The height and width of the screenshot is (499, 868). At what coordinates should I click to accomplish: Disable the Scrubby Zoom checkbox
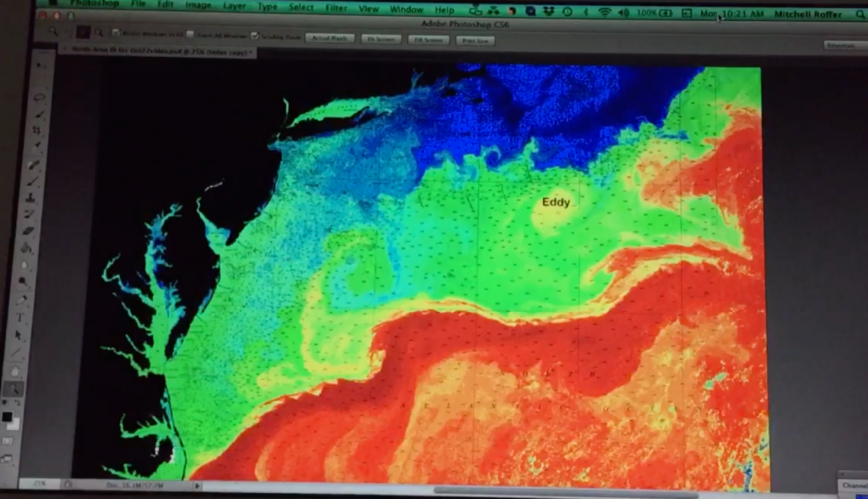pyautogui.click(x=255, y=36)
